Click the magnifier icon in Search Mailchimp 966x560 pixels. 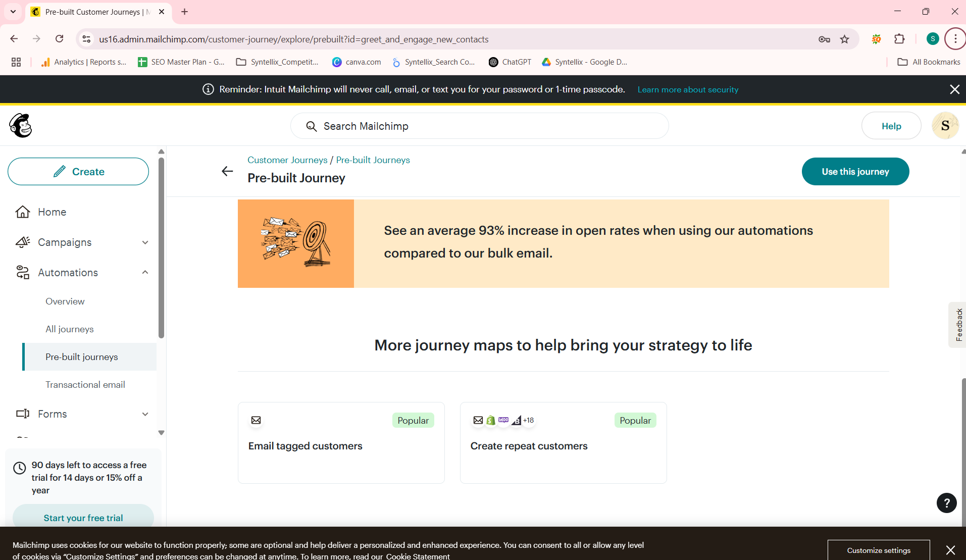point(312,126)
